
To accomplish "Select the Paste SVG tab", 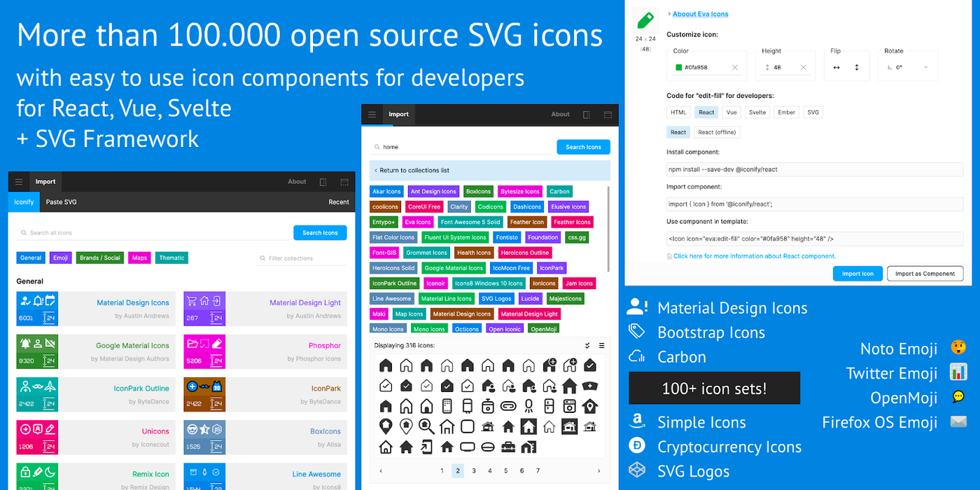I will tap(61, 202).
